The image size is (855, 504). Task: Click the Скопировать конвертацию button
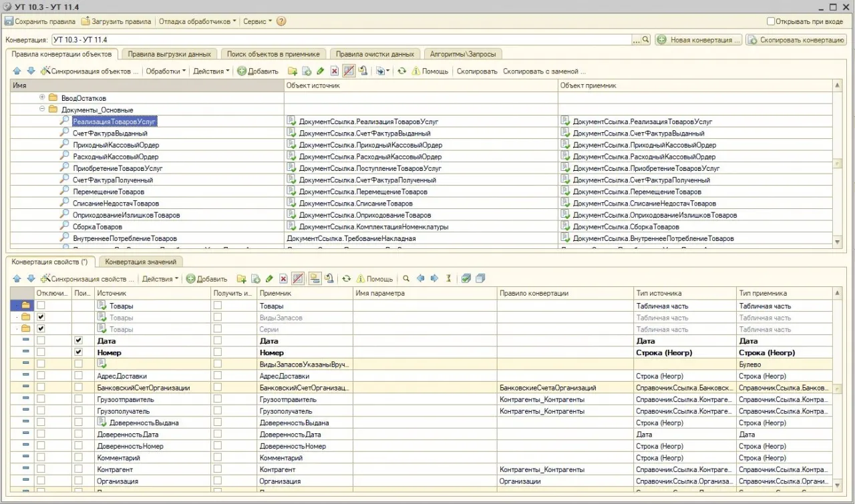pyautogui.click(x=796, y=40)
